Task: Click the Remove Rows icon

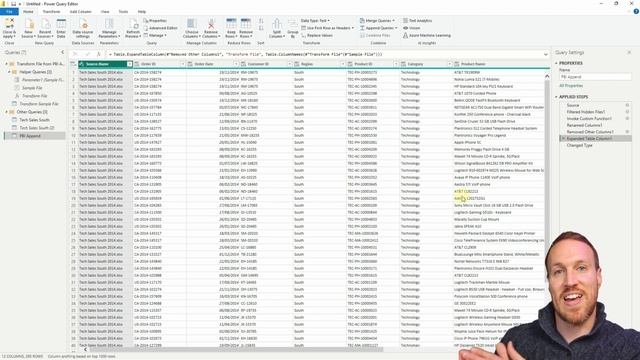Action: pyautogui.click(x=246, y=28)
